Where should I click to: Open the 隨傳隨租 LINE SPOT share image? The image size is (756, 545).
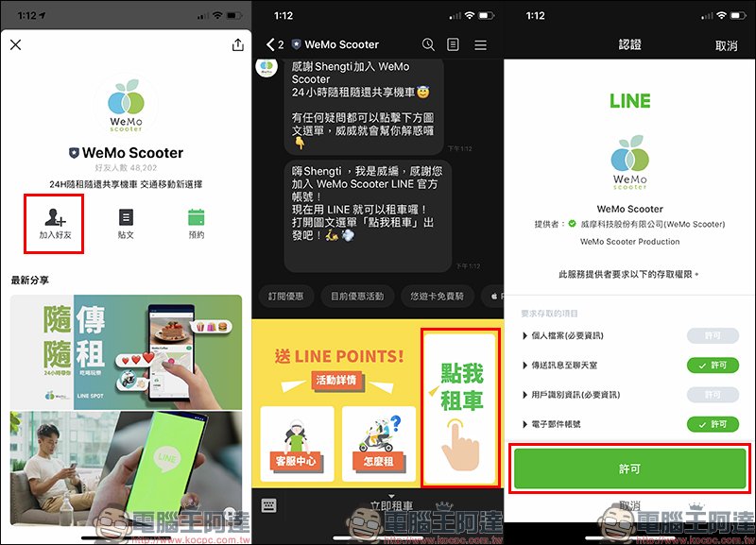click(126, 352)
